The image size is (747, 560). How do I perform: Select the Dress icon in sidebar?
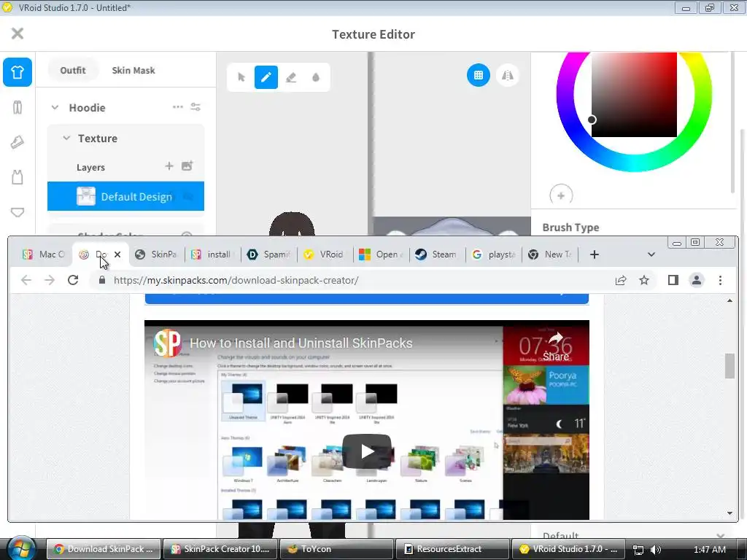[18, 177]
